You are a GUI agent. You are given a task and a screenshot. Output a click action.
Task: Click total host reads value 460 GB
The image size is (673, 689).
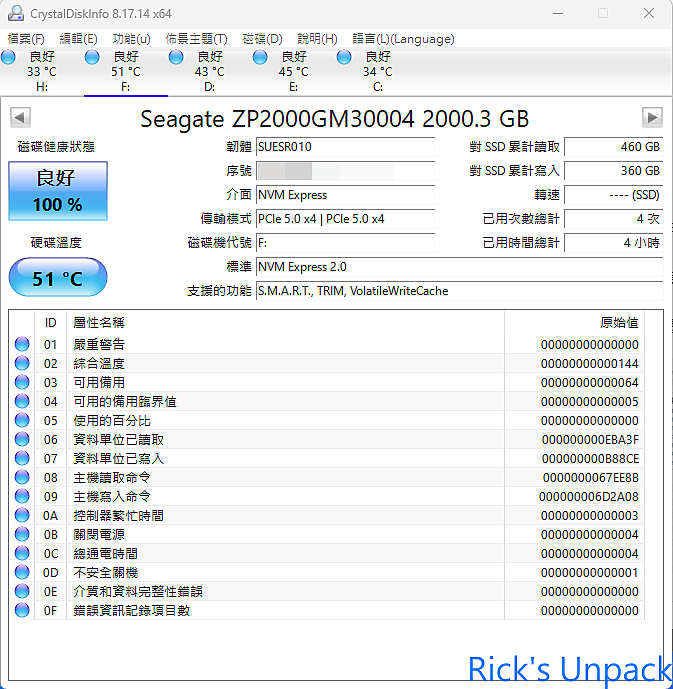pyautogui.click(x=614, y=147)
